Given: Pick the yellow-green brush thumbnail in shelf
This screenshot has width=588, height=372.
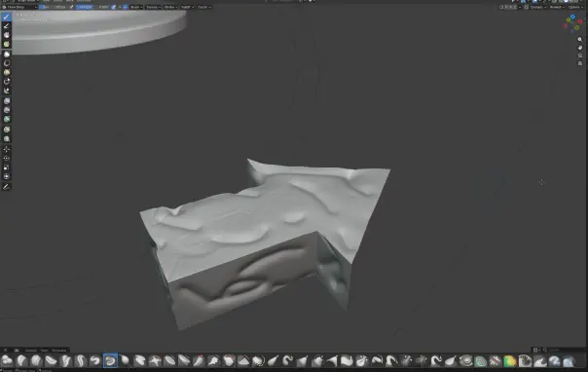Looking at the screenshot, I should (510, 361).
